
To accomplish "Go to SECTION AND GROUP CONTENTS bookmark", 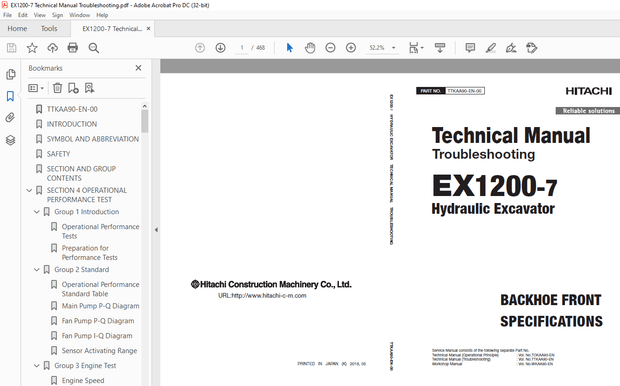I will coord(81,174).
